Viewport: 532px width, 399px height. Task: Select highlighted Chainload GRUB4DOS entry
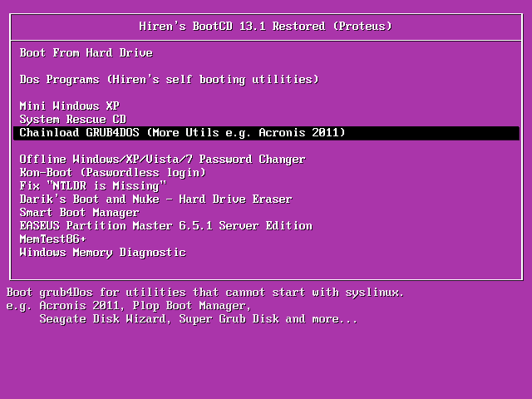click(x=266, y=133)
